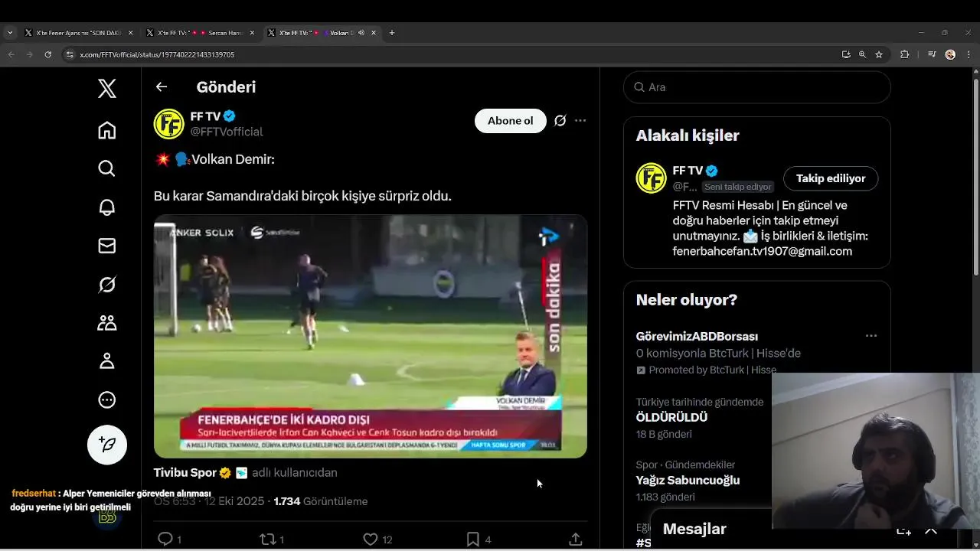This screenshot has width=980, height=551.
Task: Start new message icon in Mesajlar bar
Action: 903,530
